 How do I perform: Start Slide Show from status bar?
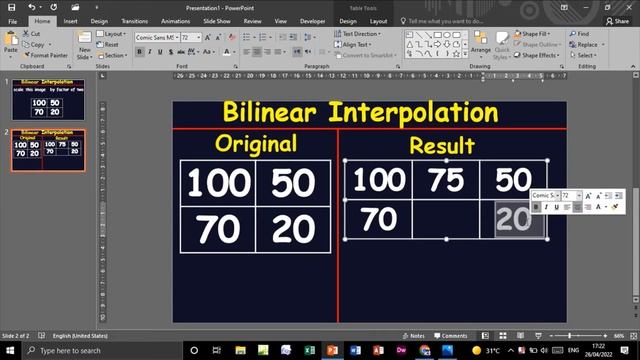[538, 336]
